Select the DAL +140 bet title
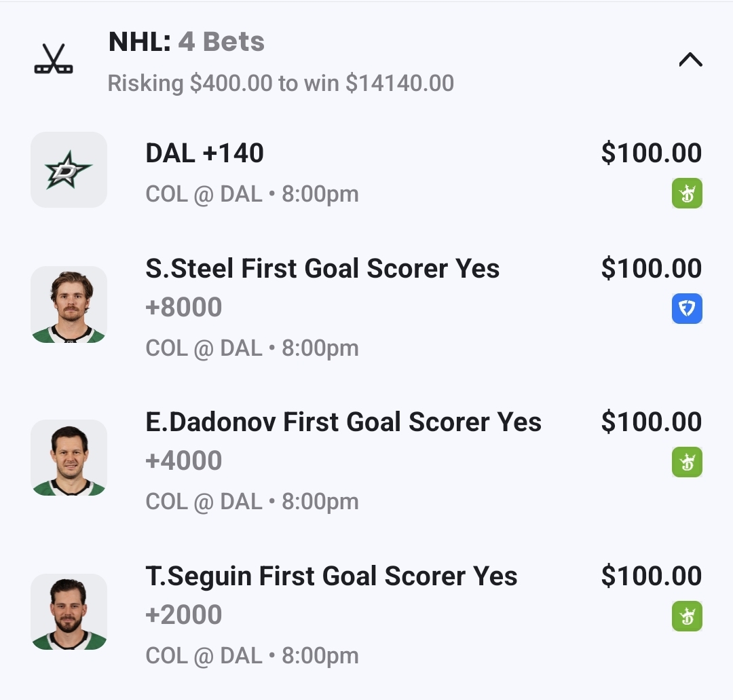733x700 pixels. [204, 153]
